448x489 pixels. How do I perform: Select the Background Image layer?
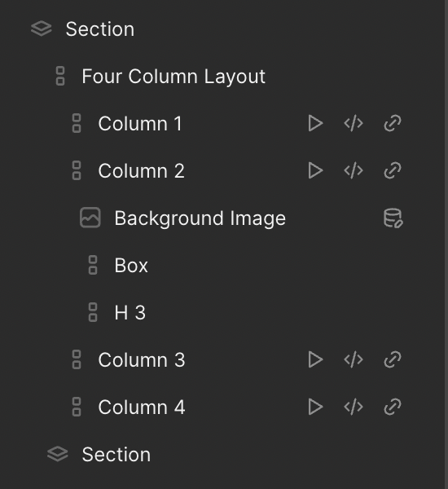200,218
